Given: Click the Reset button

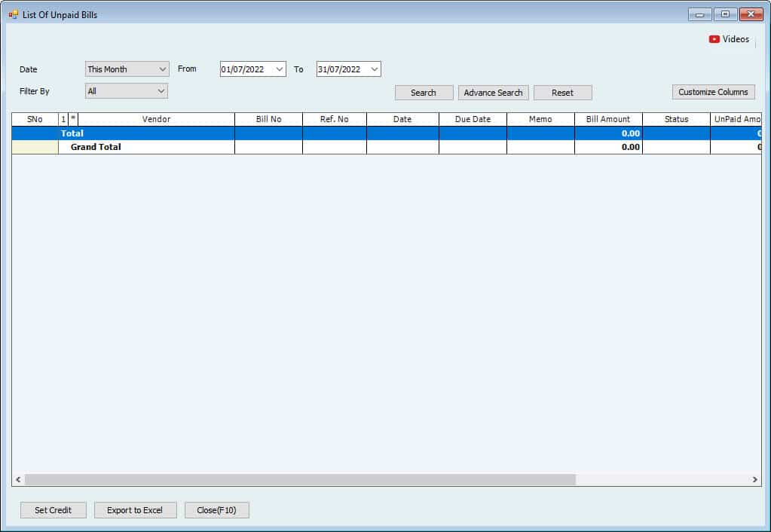Looking at the screenshot, I should coord(562,93).
